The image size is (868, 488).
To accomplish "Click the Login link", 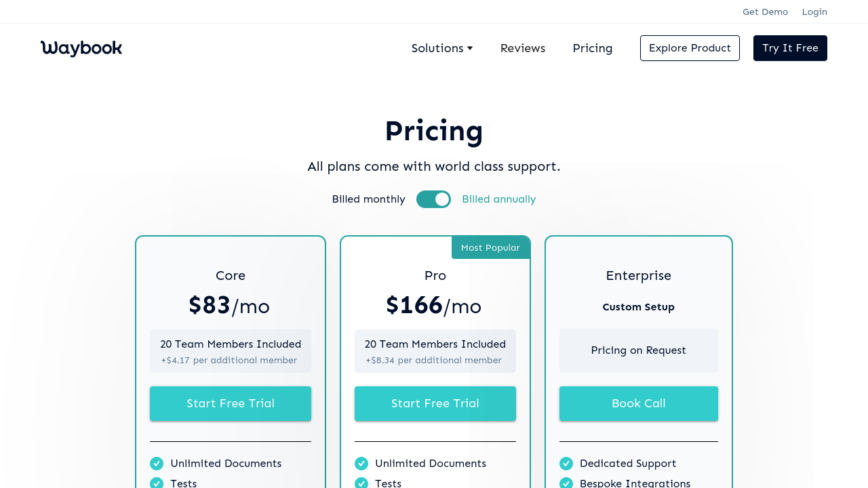I will pos(814,12).
